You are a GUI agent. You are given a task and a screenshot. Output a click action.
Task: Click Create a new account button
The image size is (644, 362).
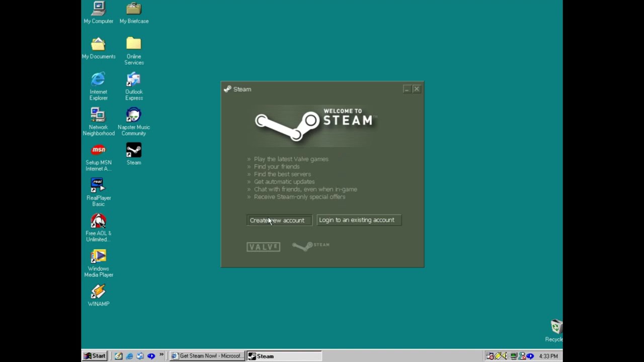(279, 220)
